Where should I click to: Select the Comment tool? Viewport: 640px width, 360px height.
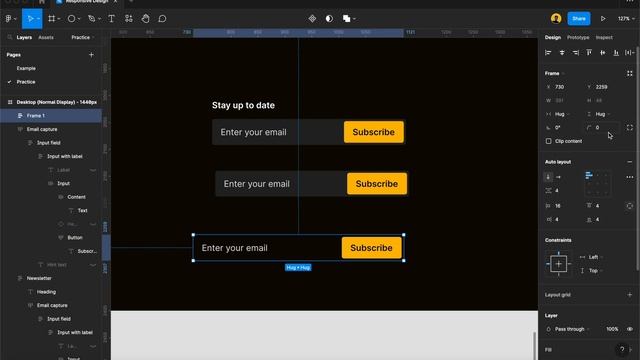click(162, 19)
